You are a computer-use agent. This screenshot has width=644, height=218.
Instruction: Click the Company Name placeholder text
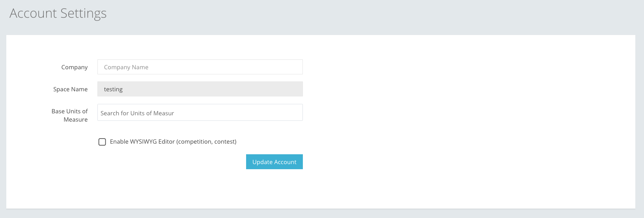pos(126,67)
